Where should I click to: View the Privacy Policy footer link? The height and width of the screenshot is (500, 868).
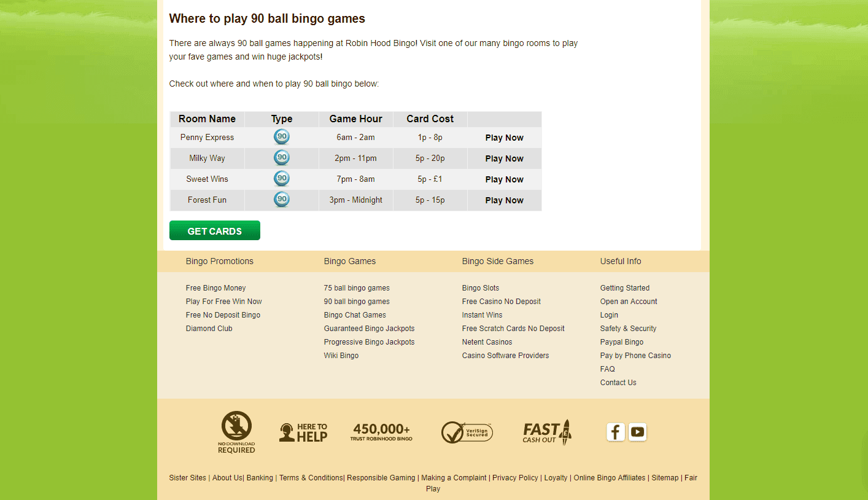point(516,478)
